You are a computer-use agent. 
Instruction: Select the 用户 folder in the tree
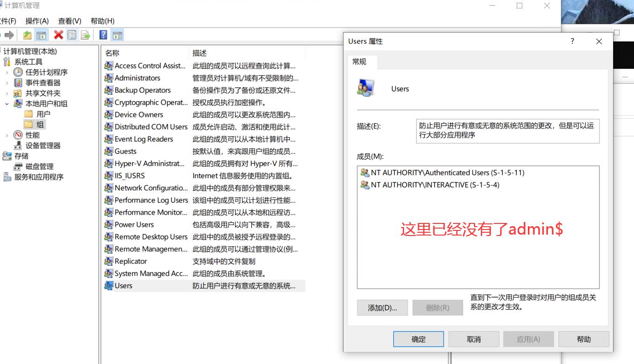point(42,114)
